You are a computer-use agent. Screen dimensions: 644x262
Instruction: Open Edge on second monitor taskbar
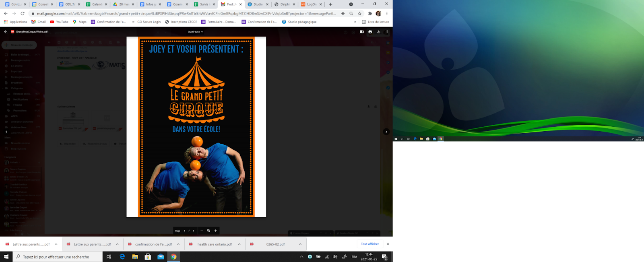[x=415, y=139]
